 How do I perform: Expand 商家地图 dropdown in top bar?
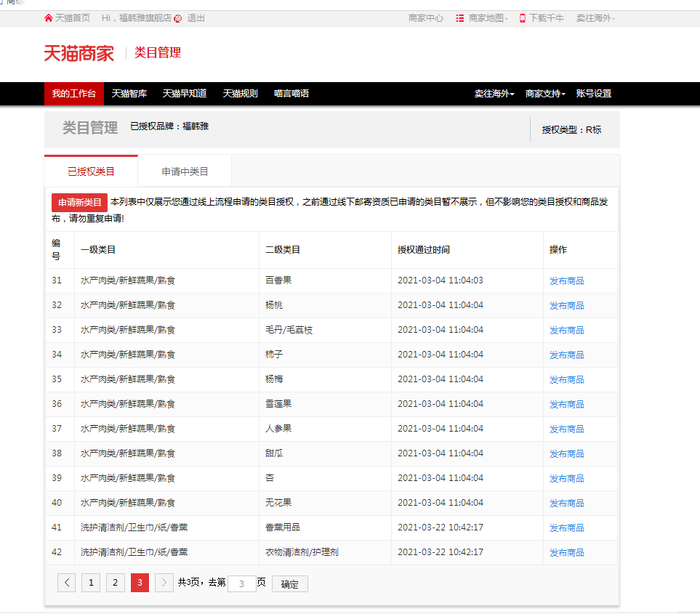[x=488, y=18]
